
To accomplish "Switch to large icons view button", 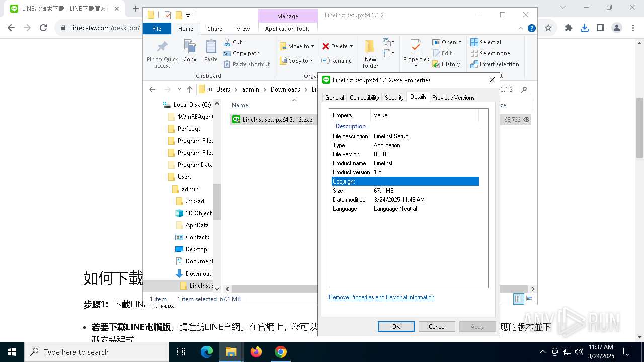I will (x=529, y=299).
